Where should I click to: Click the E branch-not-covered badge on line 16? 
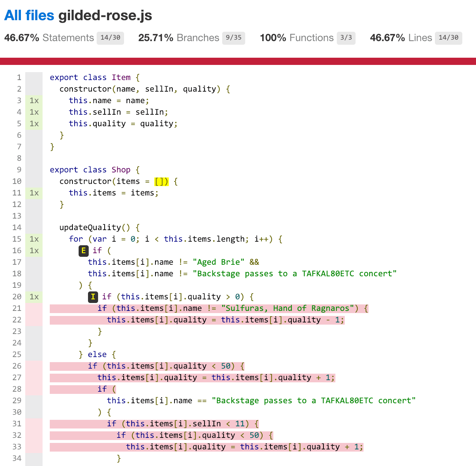coord(83,251)
